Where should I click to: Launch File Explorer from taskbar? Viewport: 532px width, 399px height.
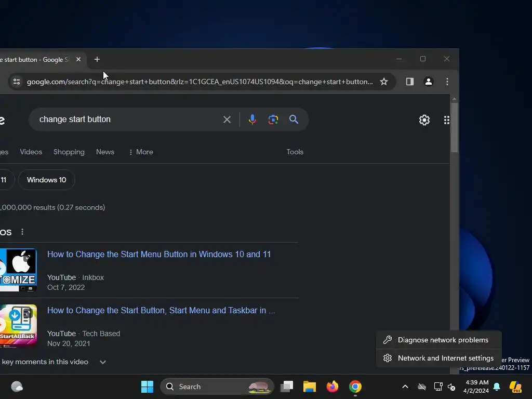(x=310, y=387)
